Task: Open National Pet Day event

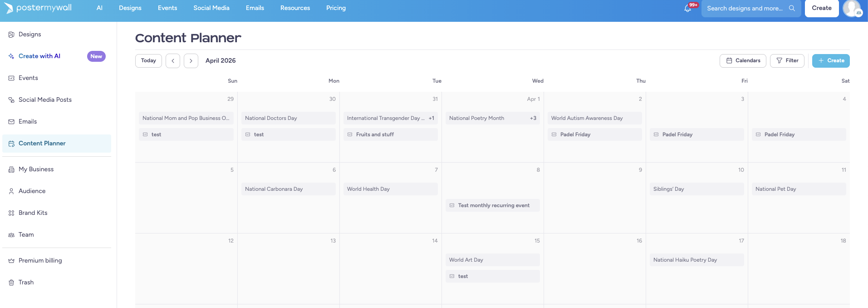Action: tap(799, 189)
